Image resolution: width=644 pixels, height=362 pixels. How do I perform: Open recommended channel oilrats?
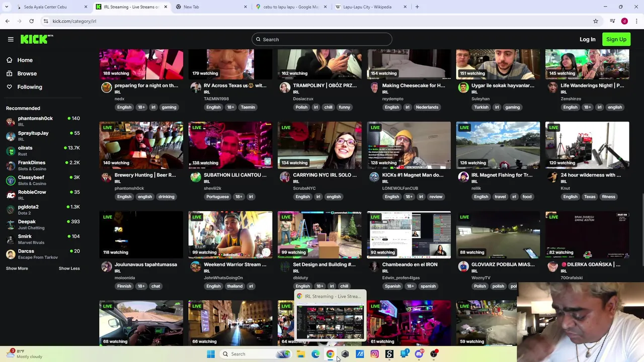[43, 151]
